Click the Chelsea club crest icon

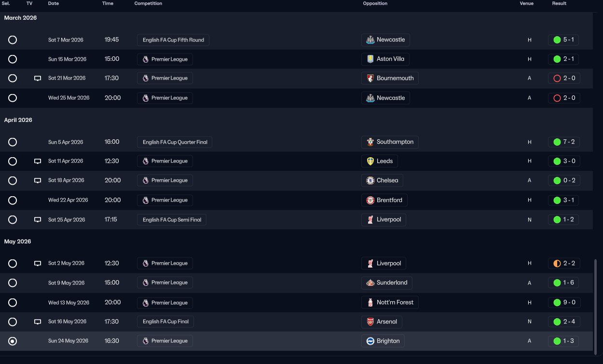370,180
